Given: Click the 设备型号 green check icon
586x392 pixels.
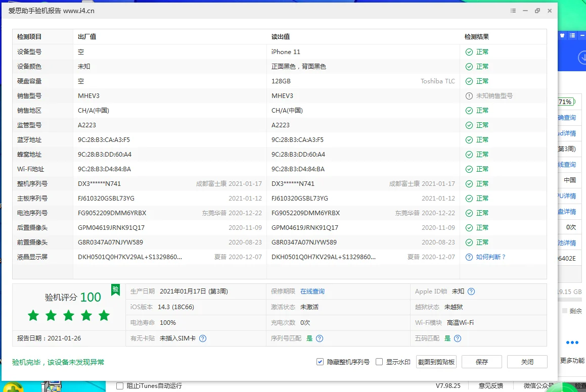Looking at the screenshot, I should [469, 52].
